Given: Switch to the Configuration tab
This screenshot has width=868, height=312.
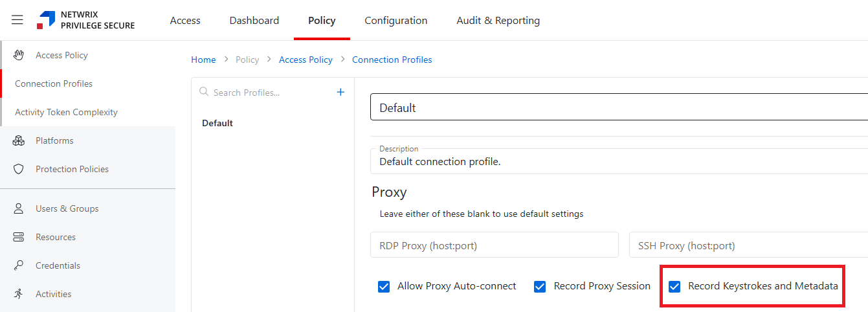Looking at the screenshot, I should click(395, 21).
